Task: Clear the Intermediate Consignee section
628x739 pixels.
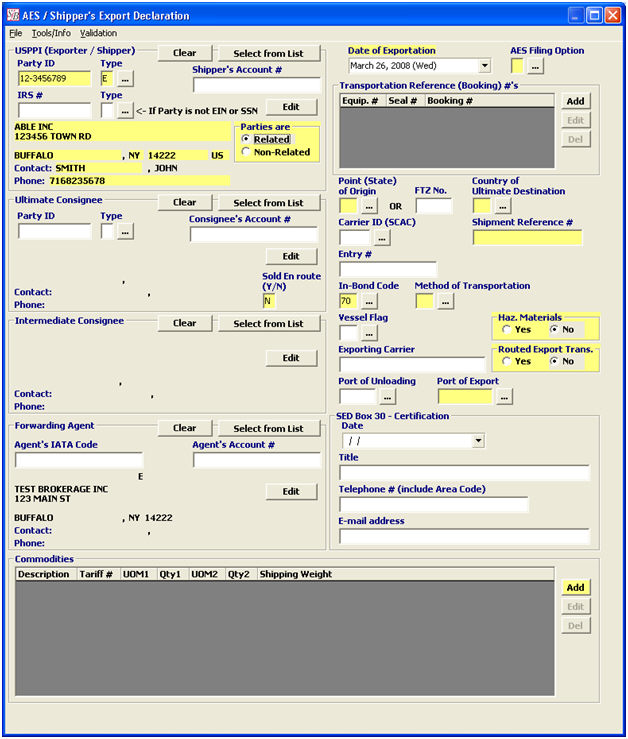Action: pos(185,323)
